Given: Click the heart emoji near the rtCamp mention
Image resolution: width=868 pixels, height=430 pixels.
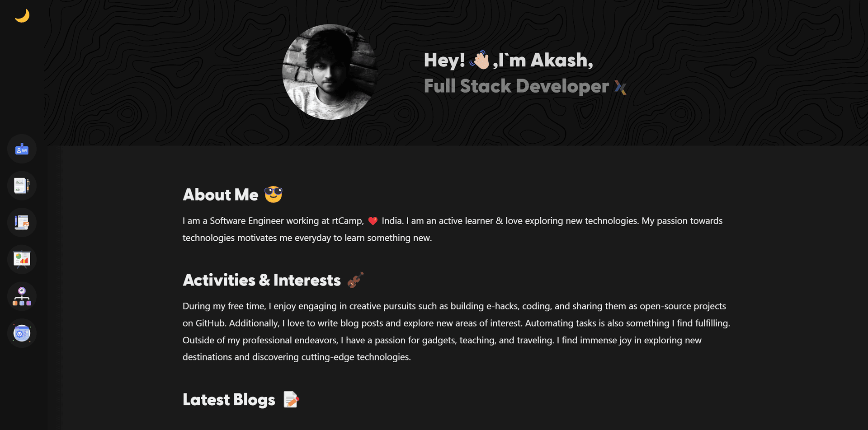Looking at the screenshot, I should coord(373,221).
